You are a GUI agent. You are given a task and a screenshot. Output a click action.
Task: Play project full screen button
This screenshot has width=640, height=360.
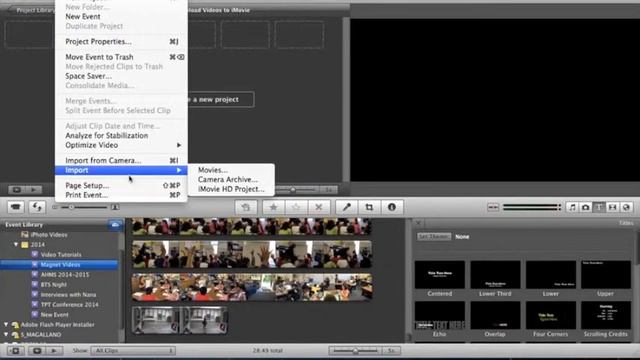pyautogui.click(x=17, y=189)
